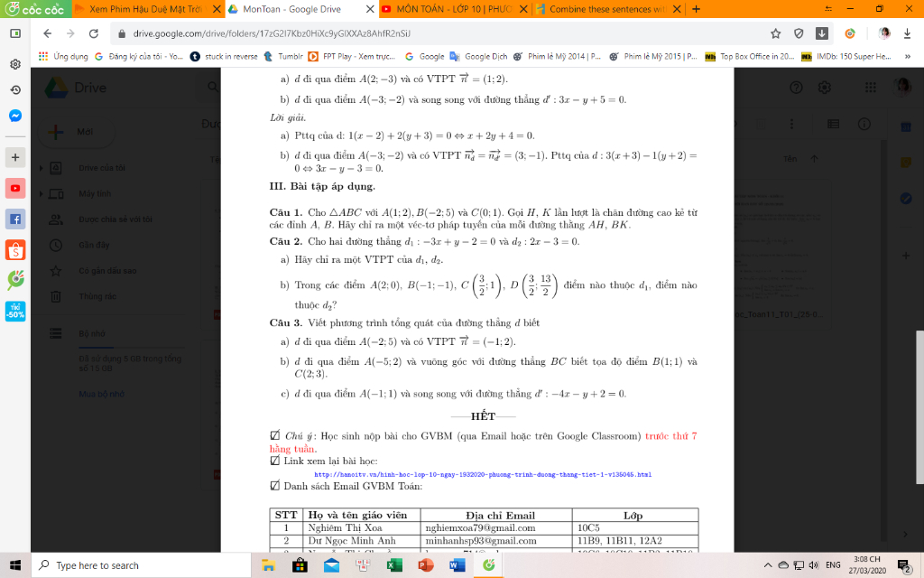Open the FPT Play bookmark
The width and height of the screenshot is (924, 578).
[352, 57]
